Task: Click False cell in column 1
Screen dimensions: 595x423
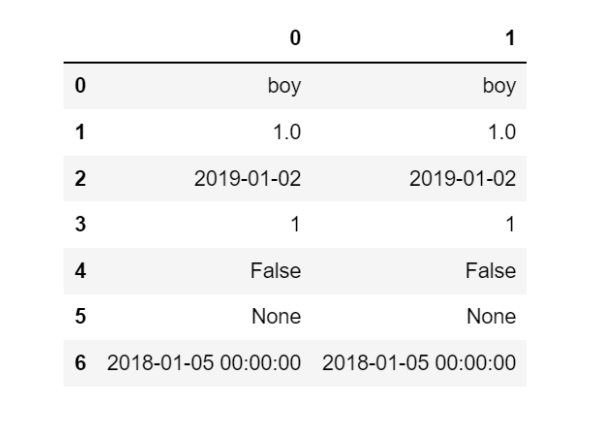Action: [x=491, y=271]
